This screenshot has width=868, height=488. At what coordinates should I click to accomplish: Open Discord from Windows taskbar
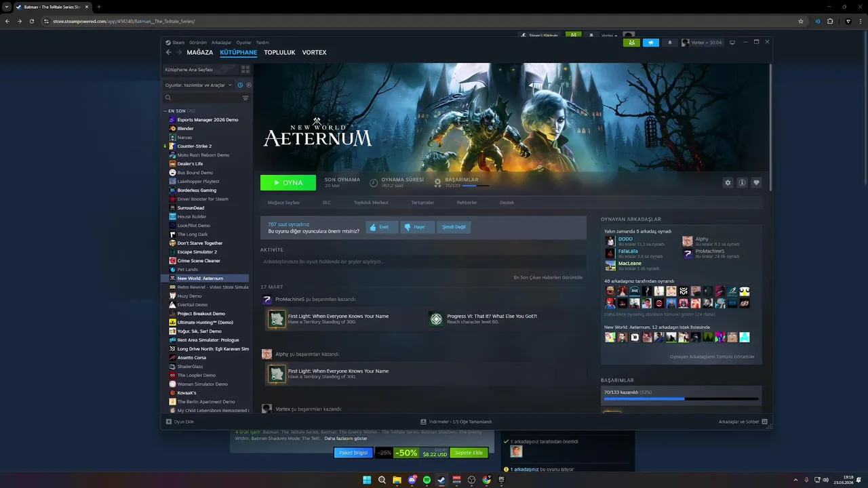[x=412, y=480]
